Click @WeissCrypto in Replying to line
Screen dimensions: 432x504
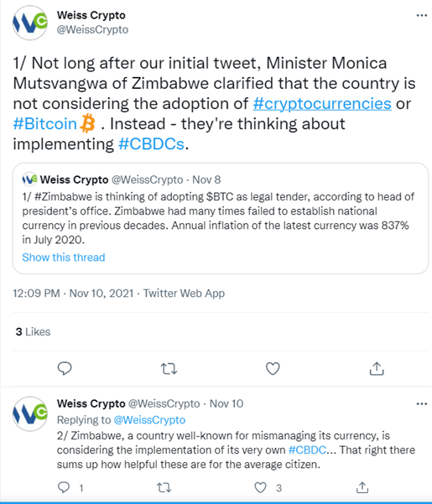coord(149,420)
